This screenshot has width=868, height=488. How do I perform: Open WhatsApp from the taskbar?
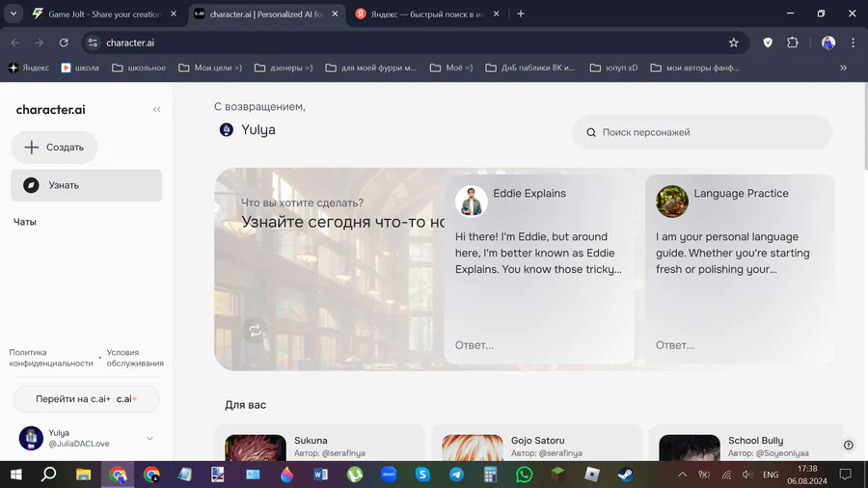click(x=524, y=474)
